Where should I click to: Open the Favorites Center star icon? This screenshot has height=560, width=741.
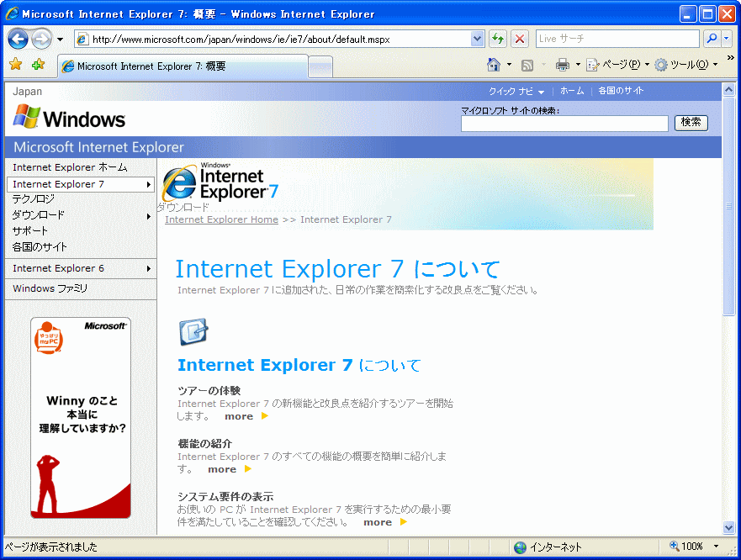coord(16,64)
